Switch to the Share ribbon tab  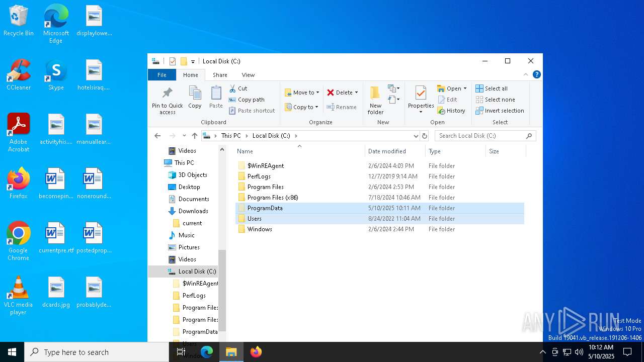pyautogui.click(x=220, y=75)
